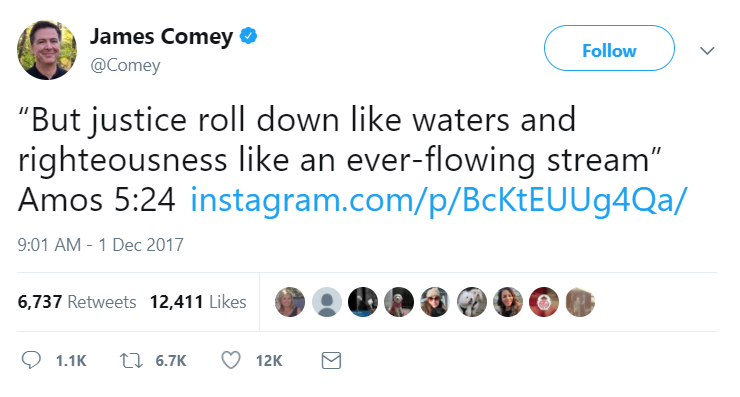This screenshot has height=397, width=740.
Task: Open the James Comey display name
Action: pos(161,36)
